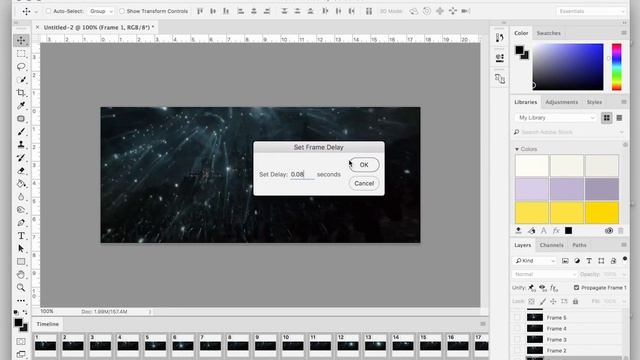Select the Hand tool
640x360 pixels.
point(21,275)
